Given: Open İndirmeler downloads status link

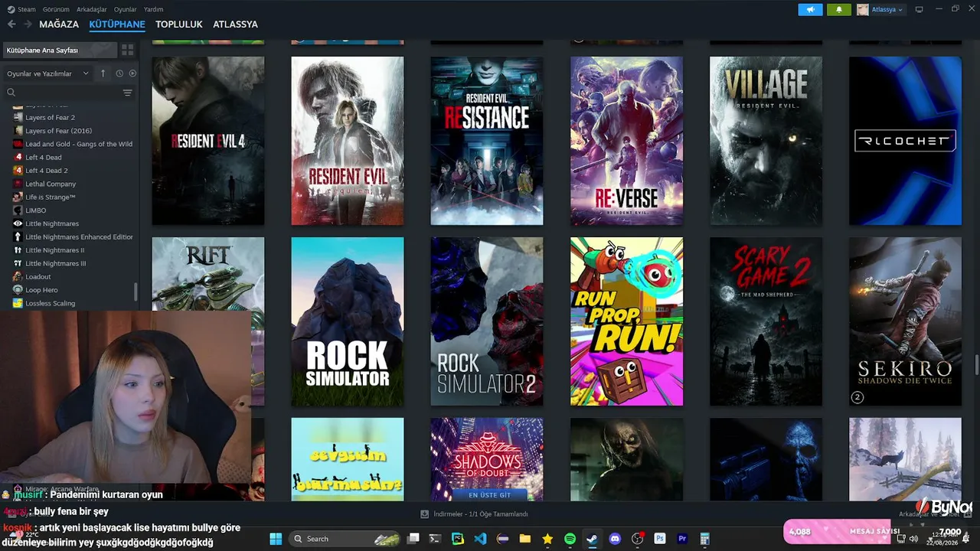Looking at the screenshot, I should pos(475,514).
